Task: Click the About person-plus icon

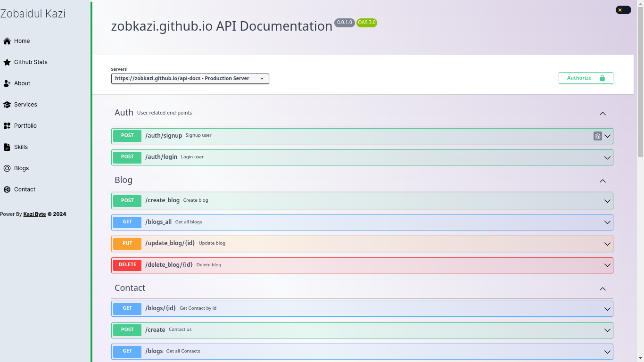Action: pyautogui.click(x=7, y=83)
